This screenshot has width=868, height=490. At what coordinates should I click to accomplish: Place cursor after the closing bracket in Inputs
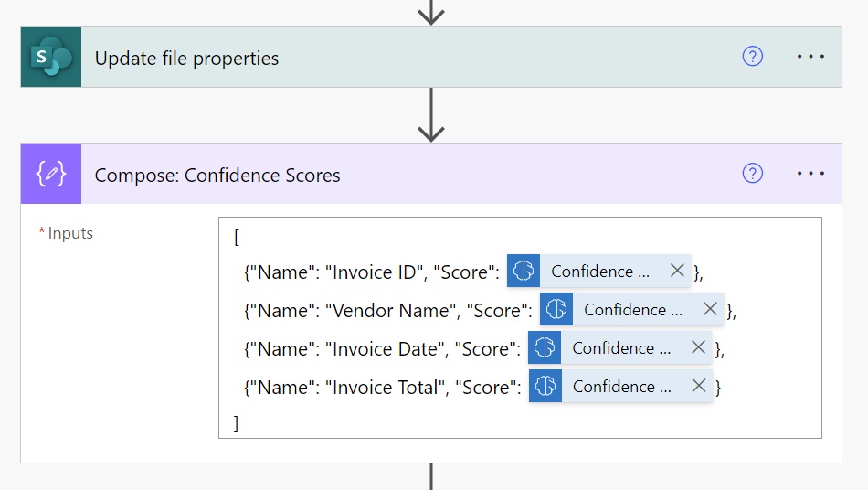coord(239,423)
